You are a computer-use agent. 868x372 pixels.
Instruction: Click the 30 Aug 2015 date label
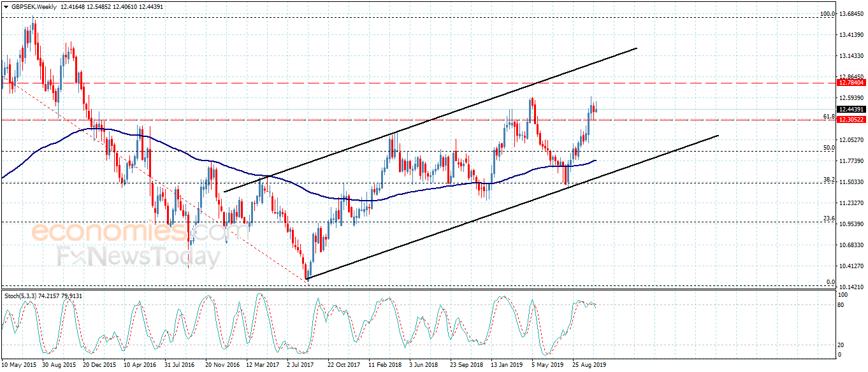[59, 365]
